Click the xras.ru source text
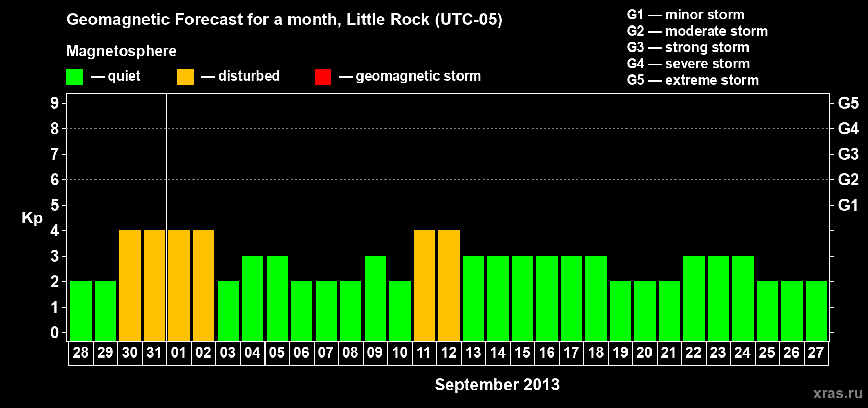 click(838, 393)
